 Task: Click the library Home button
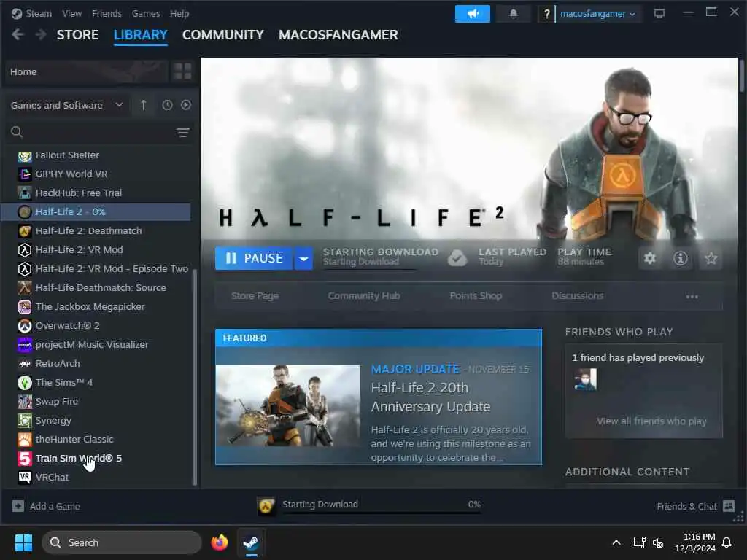click(x=86, y=71)
